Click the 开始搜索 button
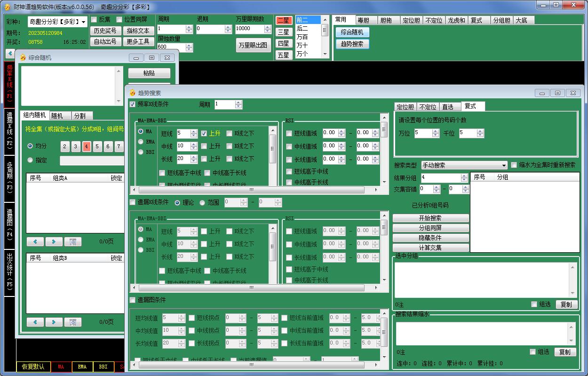The width and height of the screenshot is (588, 376). [x=430, y=218]
